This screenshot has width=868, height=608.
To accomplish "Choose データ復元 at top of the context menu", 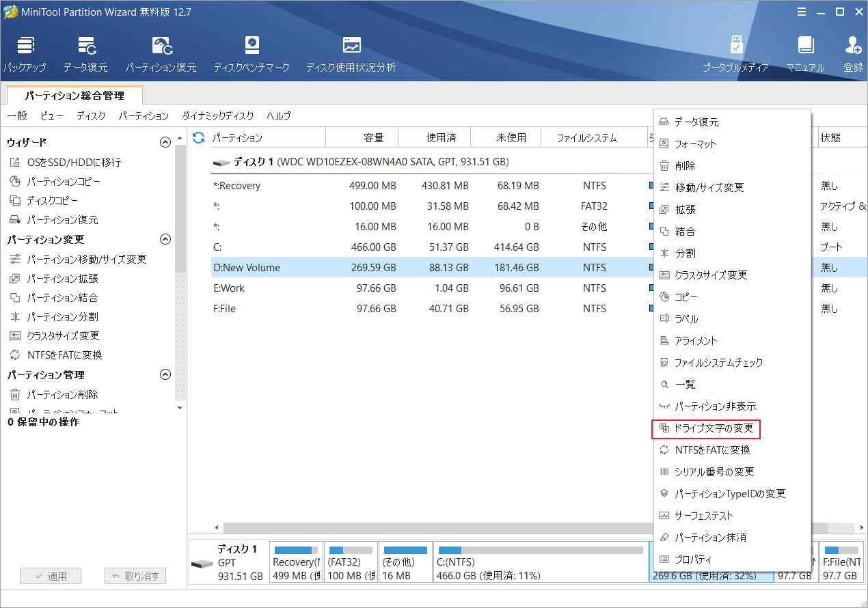I will (732, 122).
